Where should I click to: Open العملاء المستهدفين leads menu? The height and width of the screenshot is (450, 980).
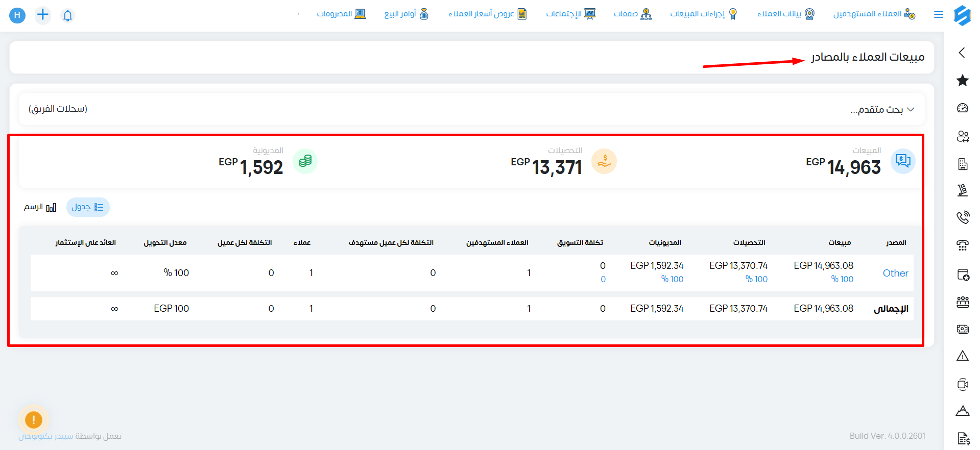[874, 14]
